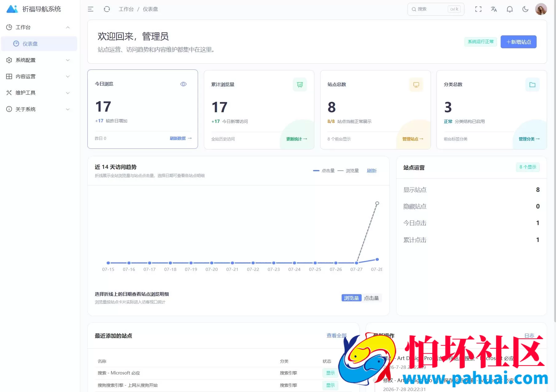The width and height of the screenshot is (556, 392).
Task: Collapse the 工作台 menu chevron
Action: tap(68, 27)
